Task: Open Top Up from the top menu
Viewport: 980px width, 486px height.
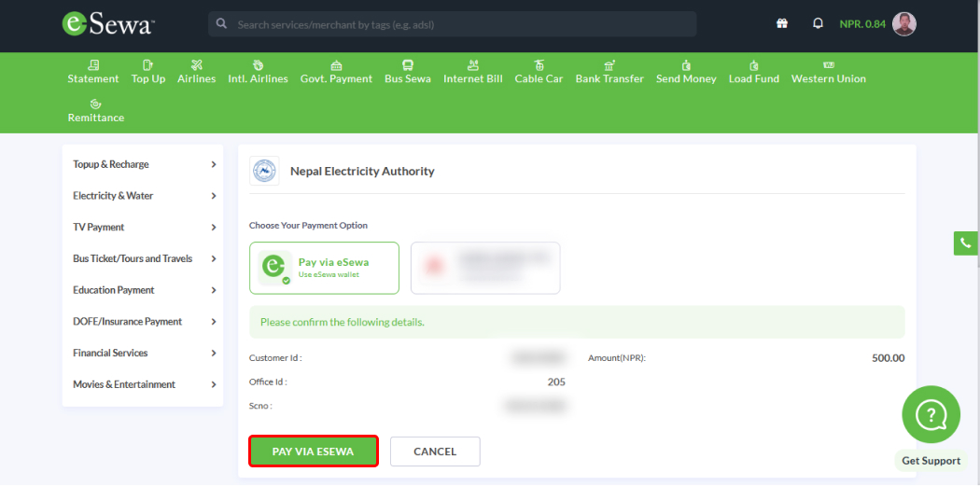Action: point(148,72)
